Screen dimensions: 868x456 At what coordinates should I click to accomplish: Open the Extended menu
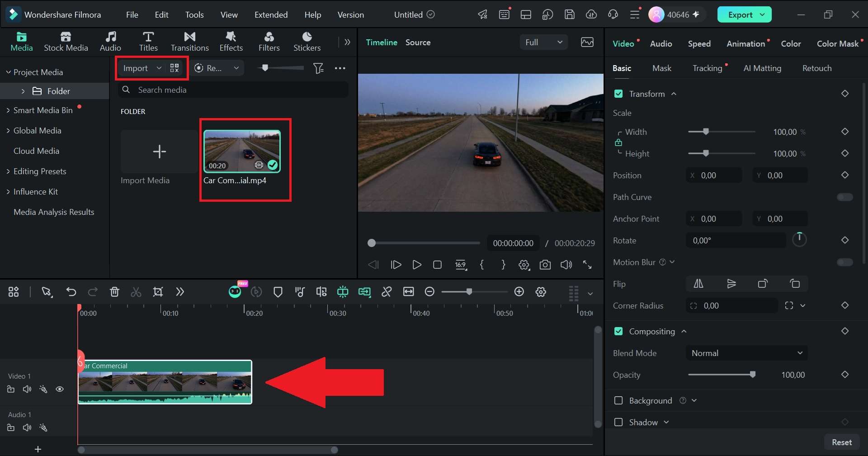[271, 14]
